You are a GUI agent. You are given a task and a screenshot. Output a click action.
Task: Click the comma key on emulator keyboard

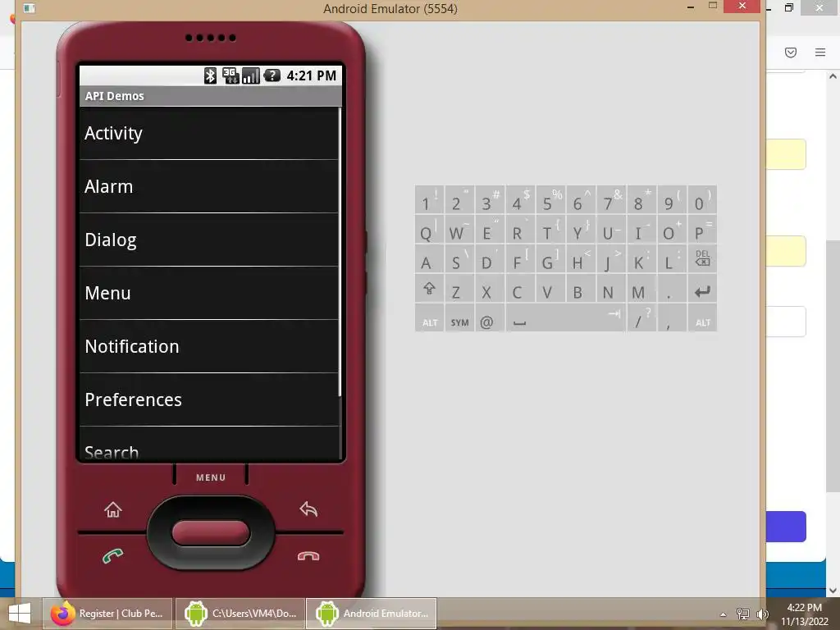click(672, 318)
